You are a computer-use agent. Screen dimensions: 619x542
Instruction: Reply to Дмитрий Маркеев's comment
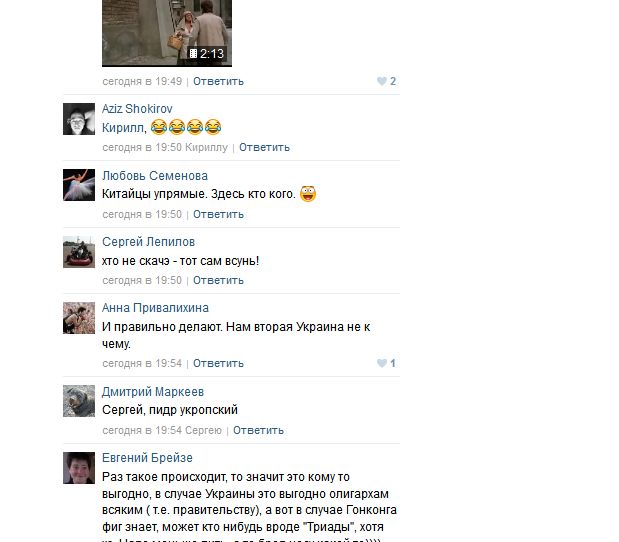click(258, 431)
